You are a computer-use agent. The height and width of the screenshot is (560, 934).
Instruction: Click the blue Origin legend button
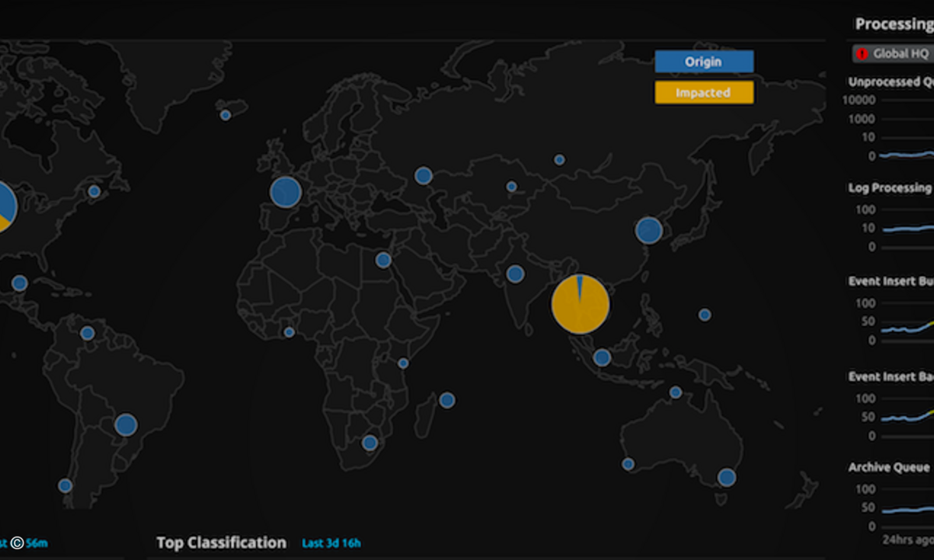(x=704, y=61)
